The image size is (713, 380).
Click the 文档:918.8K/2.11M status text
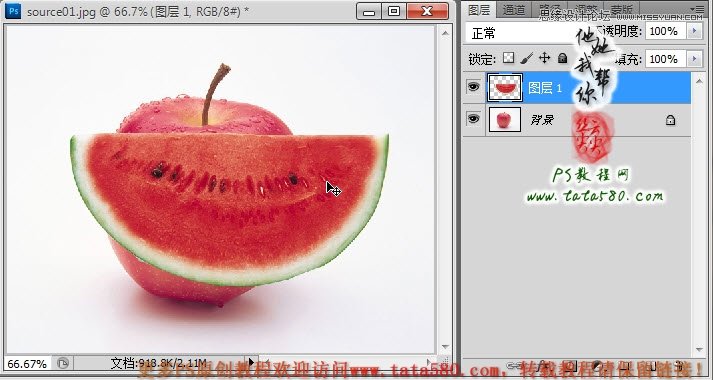[x=159, y=363]
